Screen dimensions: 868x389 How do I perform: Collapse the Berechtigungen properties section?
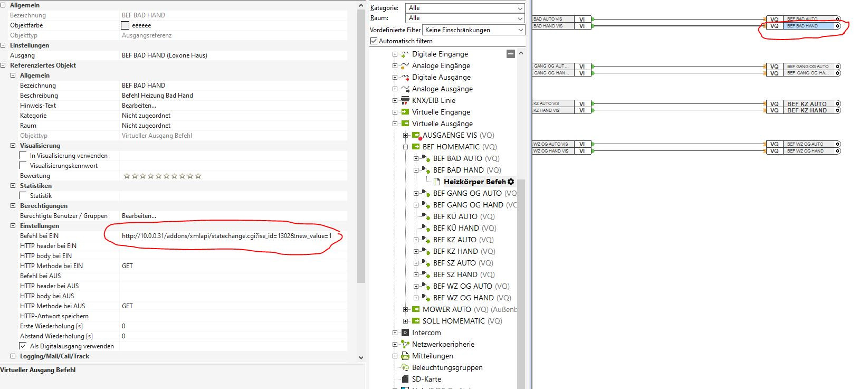(13, 206)
